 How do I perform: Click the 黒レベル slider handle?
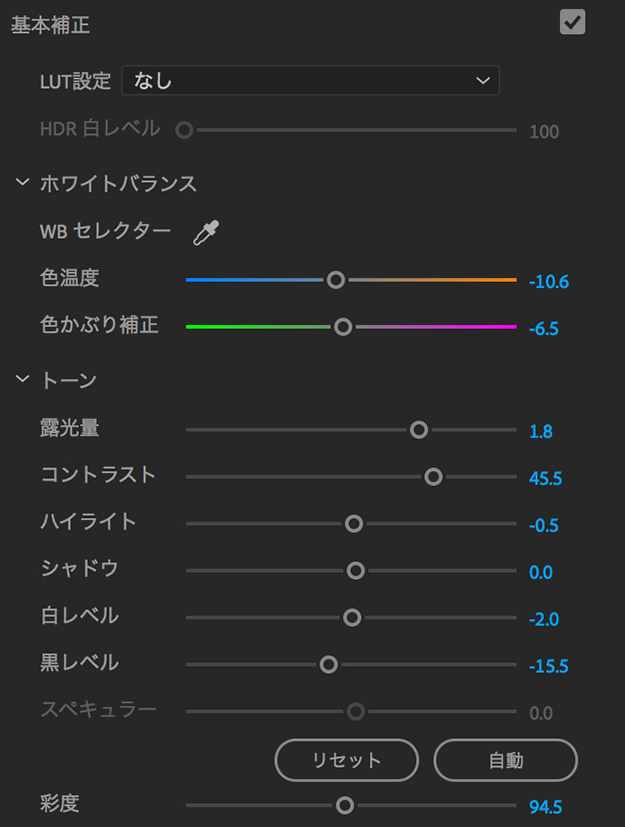(x=328, y=664)
